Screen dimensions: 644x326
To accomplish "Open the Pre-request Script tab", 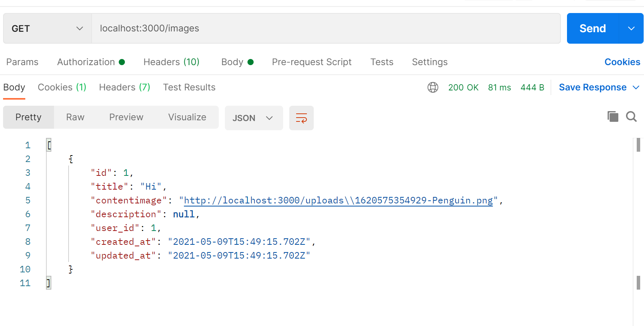I will [x=311, y=62].
